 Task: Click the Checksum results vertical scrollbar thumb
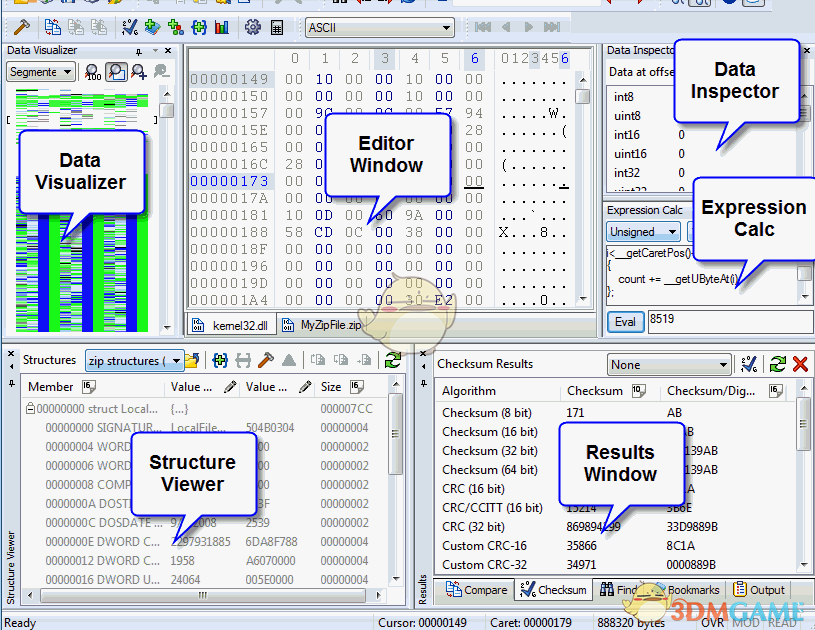(x=803, y=423)
